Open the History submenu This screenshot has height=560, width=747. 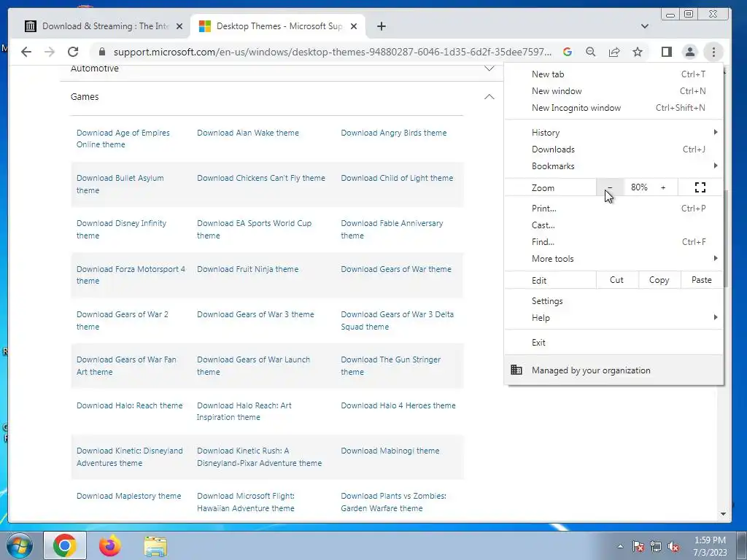[x=614, y=133]
